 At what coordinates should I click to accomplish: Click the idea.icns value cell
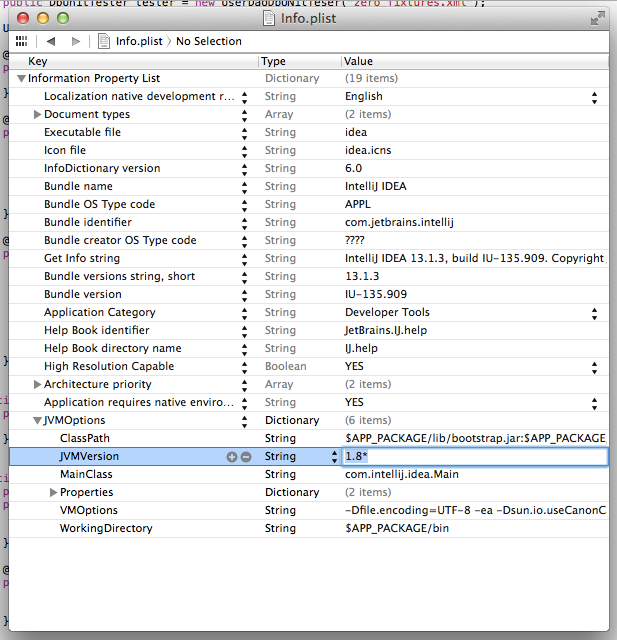(x=368, y=150)
